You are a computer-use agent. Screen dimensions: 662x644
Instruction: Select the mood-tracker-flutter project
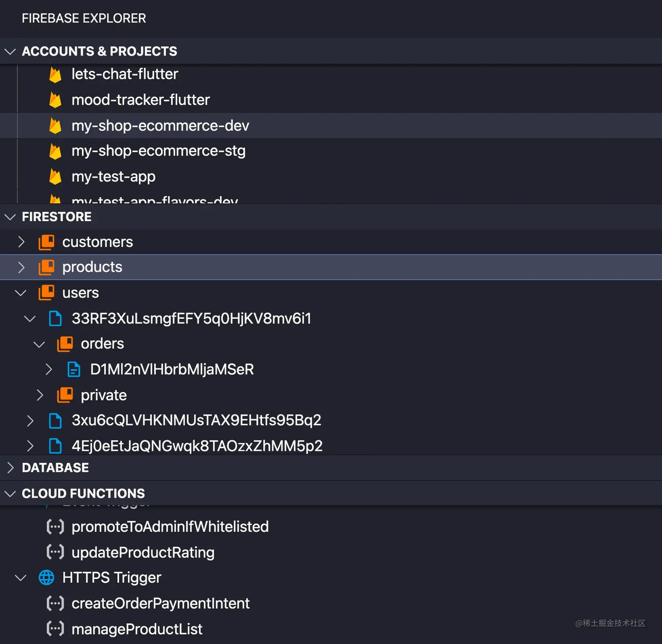click(x=141, y=100)
